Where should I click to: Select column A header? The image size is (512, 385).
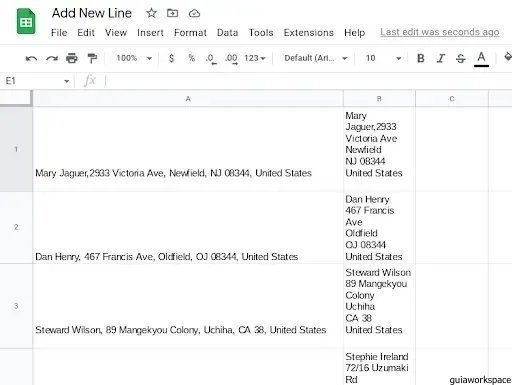tap(188, 99)
